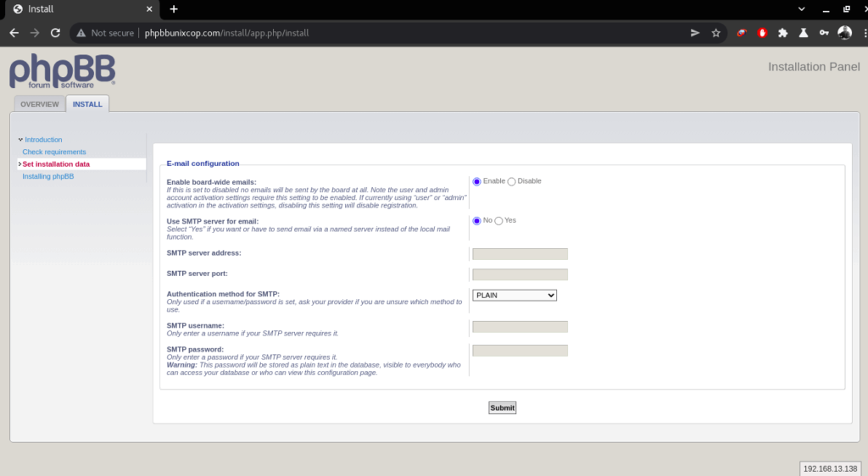Select Disable for board-wide emails
The image size is (868, 476).
tap(511, 182)
